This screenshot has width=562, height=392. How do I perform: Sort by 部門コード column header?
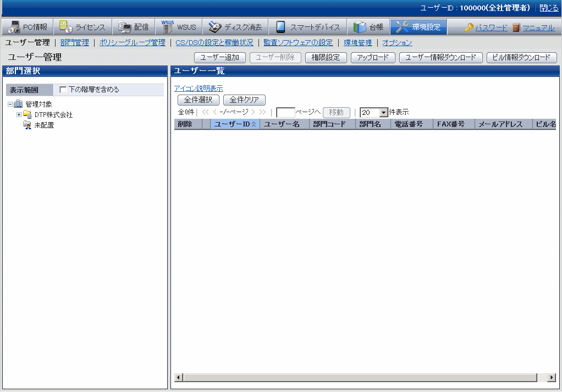click(x=332, y=124)
